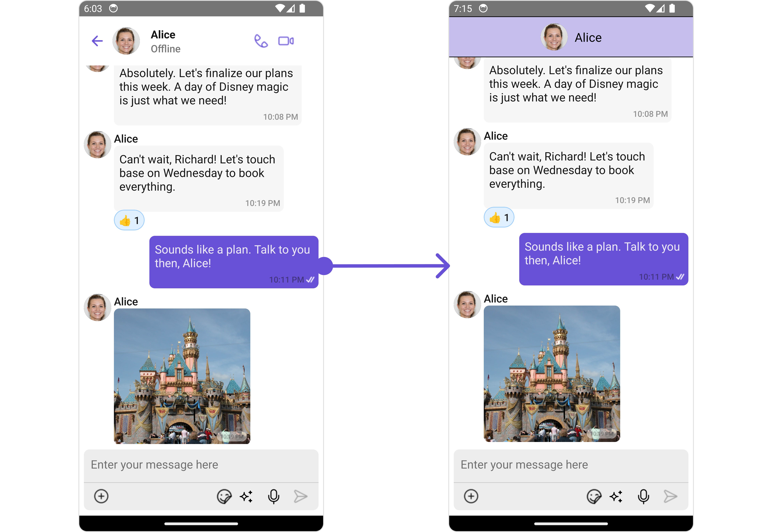767x532 pixels.
Task: Tap the battery icon in left phone
Action: (302, 8)
